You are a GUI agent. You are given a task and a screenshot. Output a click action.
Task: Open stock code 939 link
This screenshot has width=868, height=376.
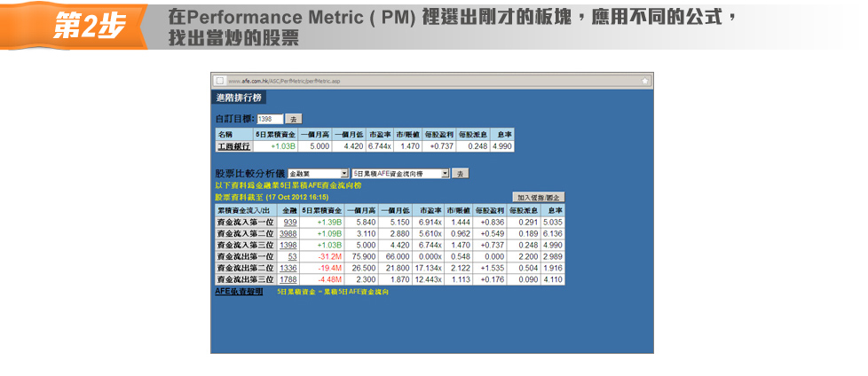point(290,222)
